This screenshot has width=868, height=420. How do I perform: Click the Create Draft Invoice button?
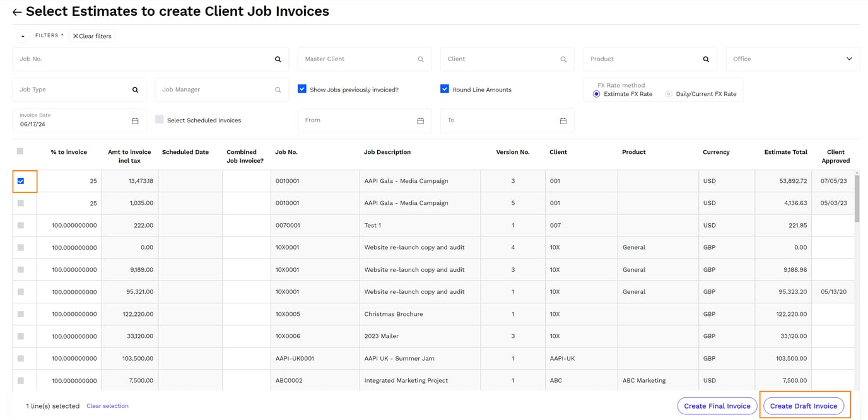(804, 406)
